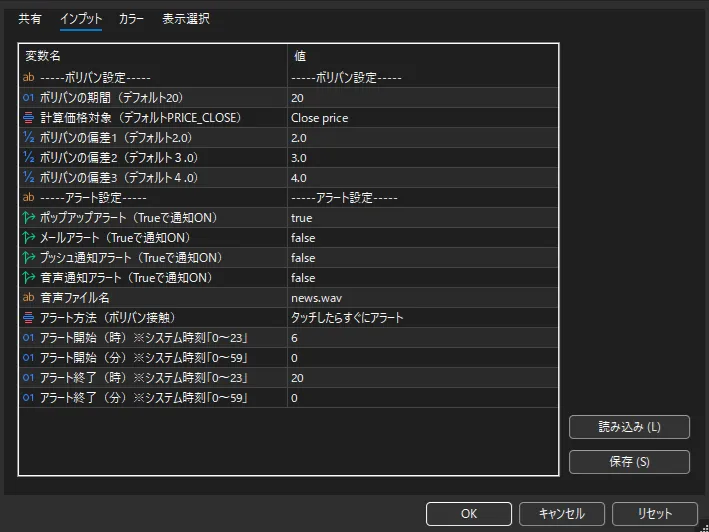This screenshot has height=532, width=709.
Task: Click the integer icon beside アラート終了（時）
Action: pos(28,377)
